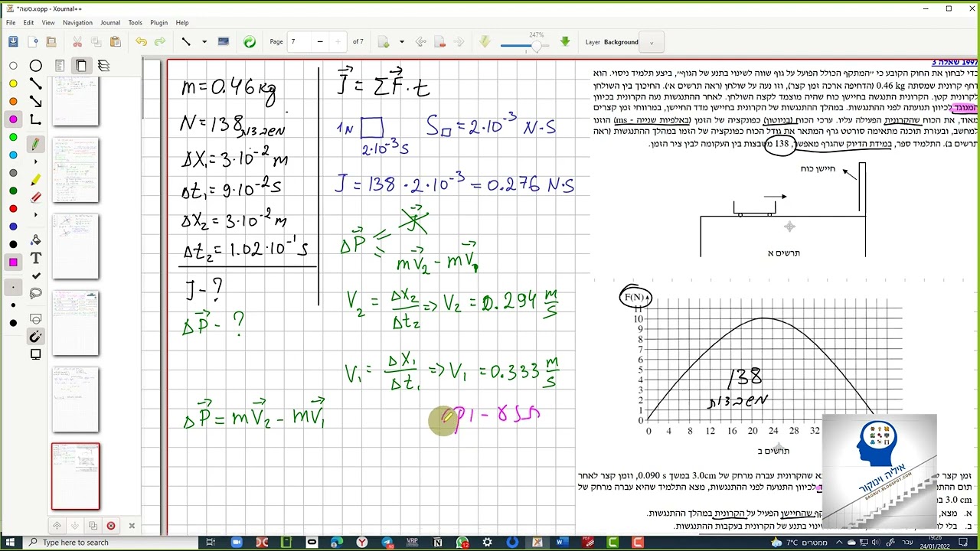Click the Save document icon

[x=12, y=42]
